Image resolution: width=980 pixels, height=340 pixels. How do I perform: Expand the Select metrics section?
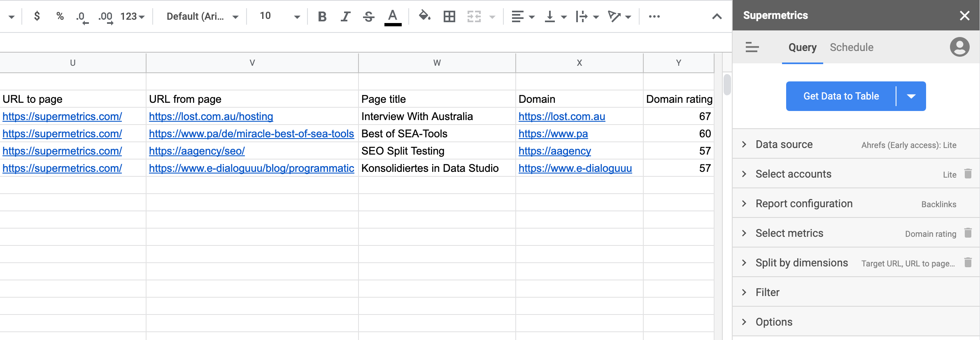(856, 233)
